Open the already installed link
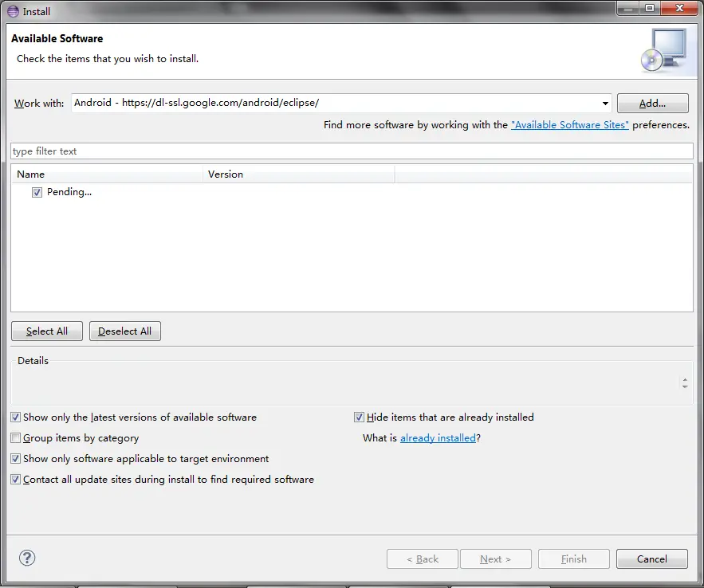The height and width of the screenshot is (588, 704). [438, 437]
